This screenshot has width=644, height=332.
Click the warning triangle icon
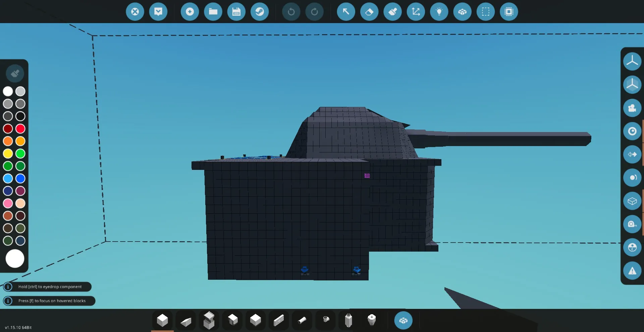click(632, 271)
